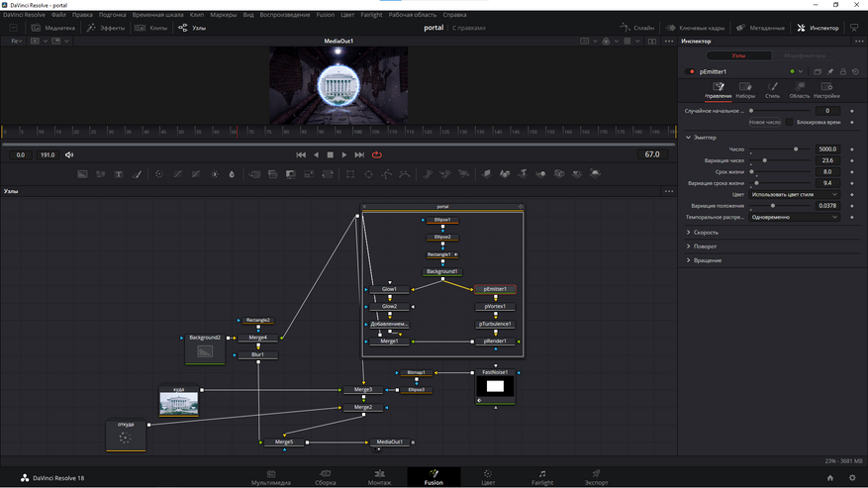Add a pEmitter particle tool icon
The height and width of the screenshot is (488, 868).
pyautogui.click(x=428, y=174)
